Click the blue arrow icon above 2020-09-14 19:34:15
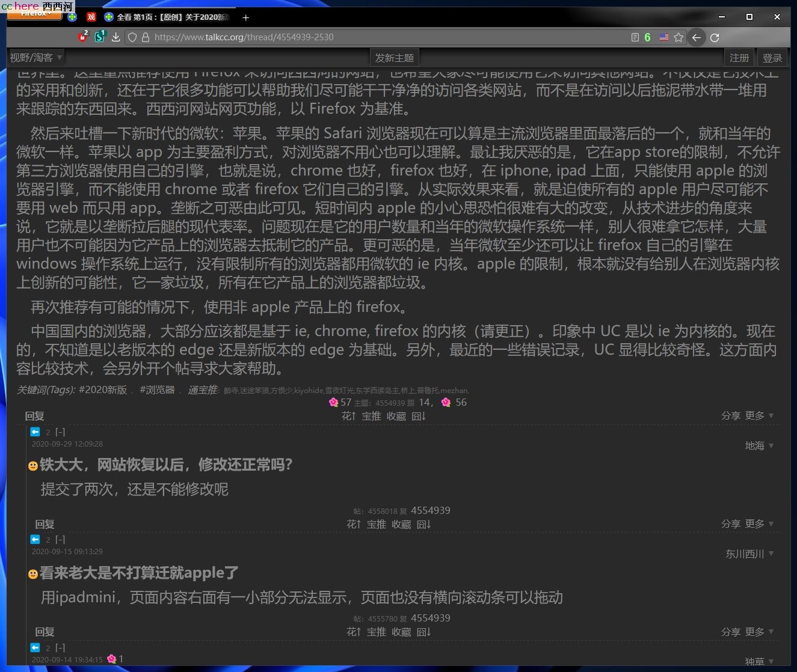 click(x=35, y=647)
